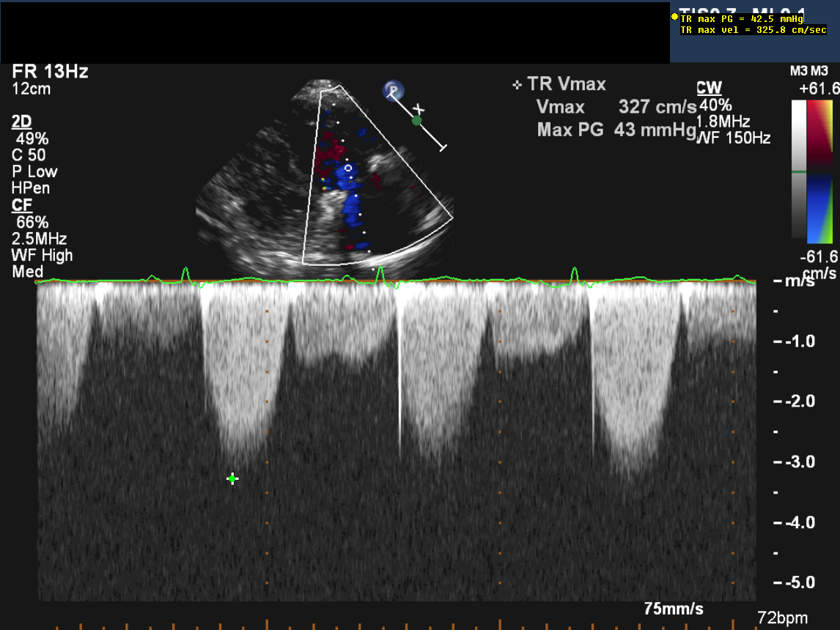Image resolution: width=840 pixels, height=630 pixels.
Task: Select the green dot on CW cursor line
Action: [416, 120]
